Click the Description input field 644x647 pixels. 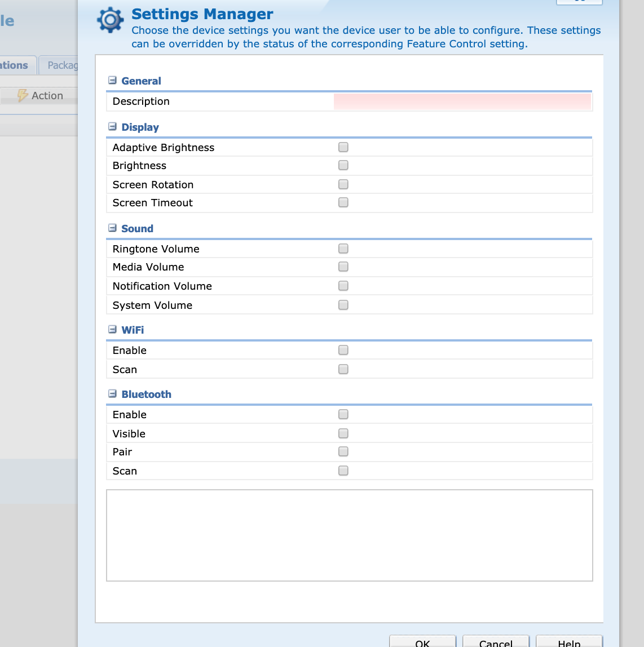tap(462, 101)
